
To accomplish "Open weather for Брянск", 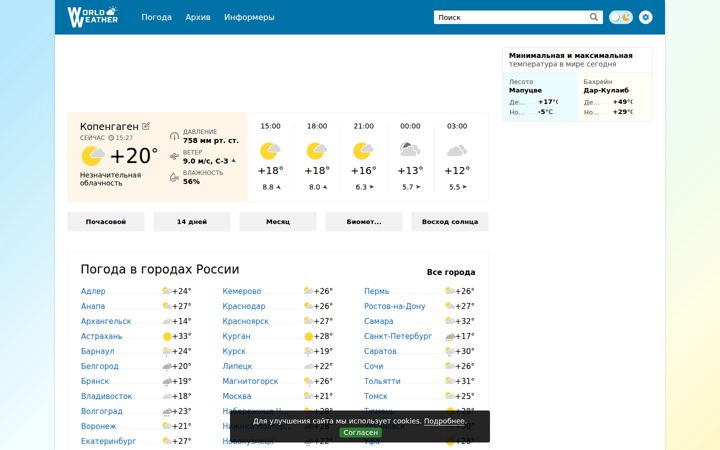I will tap(95, 381).
